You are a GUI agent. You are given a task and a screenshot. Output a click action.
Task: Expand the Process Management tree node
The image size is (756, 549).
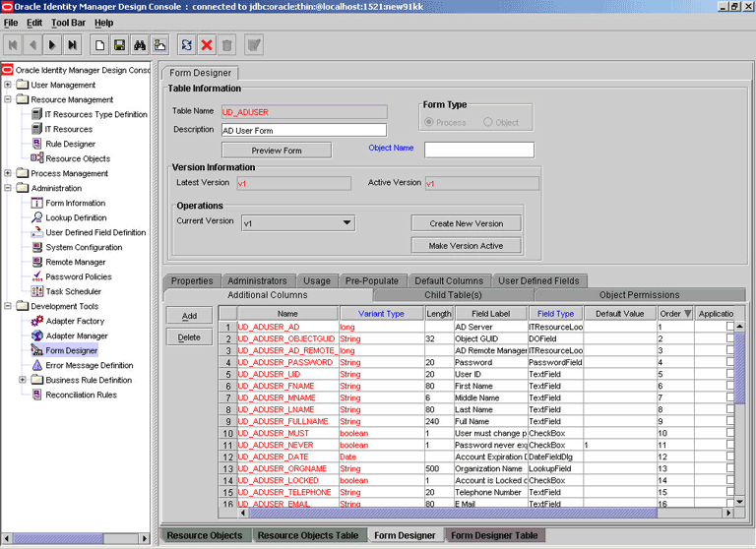click(x=8, y=173)
